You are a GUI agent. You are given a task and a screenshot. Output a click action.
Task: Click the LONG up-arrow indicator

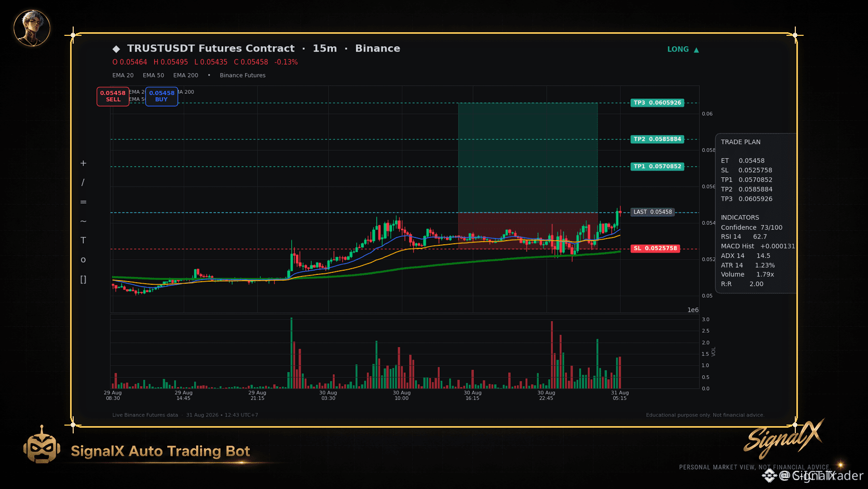point(683,49)
